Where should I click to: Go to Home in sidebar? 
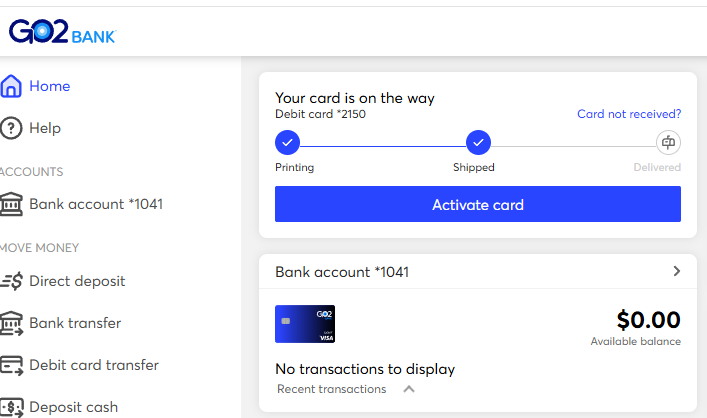coord(50,86)
